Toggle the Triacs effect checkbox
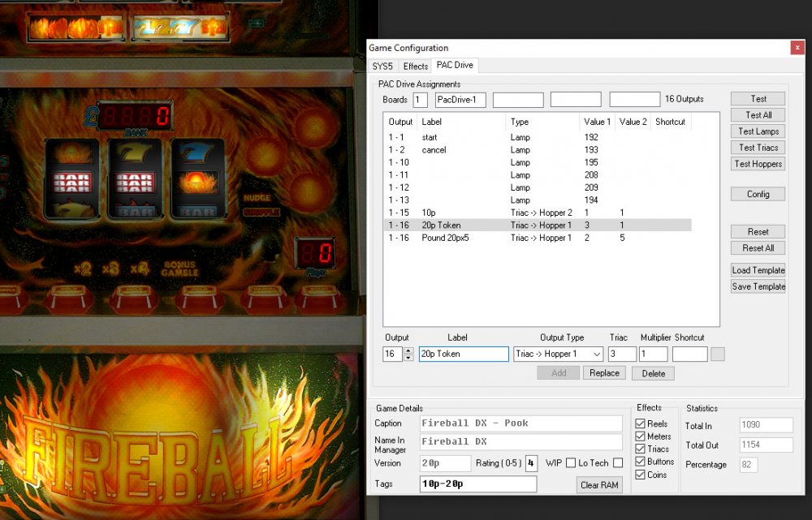This screenshot has height=520, width=812. tap(640, 449)
